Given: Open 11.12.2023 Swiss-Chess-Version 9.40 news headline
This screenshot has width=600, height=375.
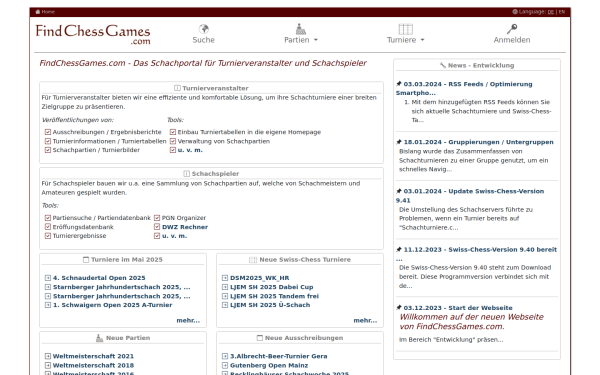Looking at the screenshot, I should (480, 249).
